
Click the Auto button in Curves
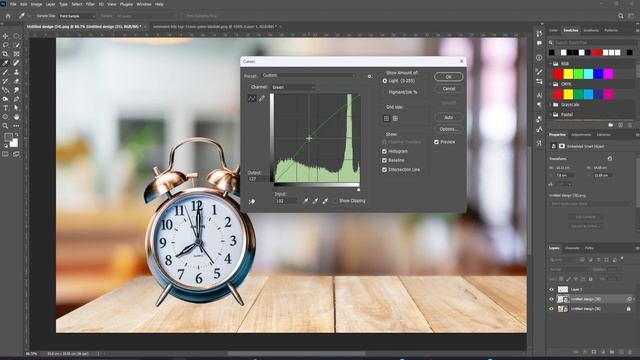(449, 118)
